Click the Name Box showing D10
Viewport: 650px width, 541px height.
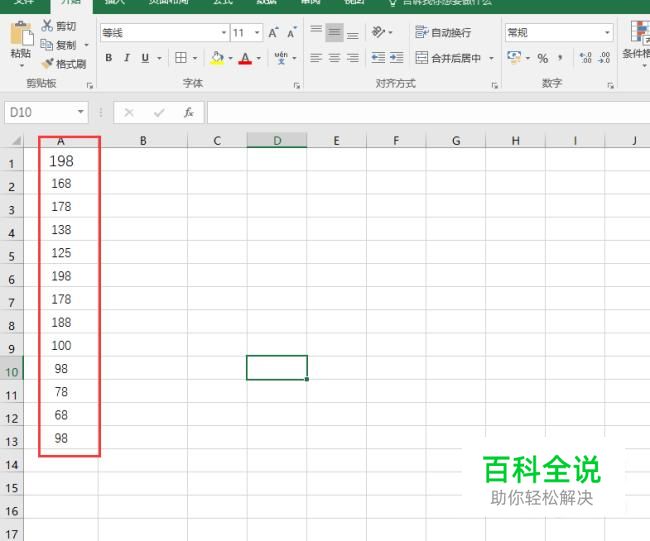tap(39, 112)
